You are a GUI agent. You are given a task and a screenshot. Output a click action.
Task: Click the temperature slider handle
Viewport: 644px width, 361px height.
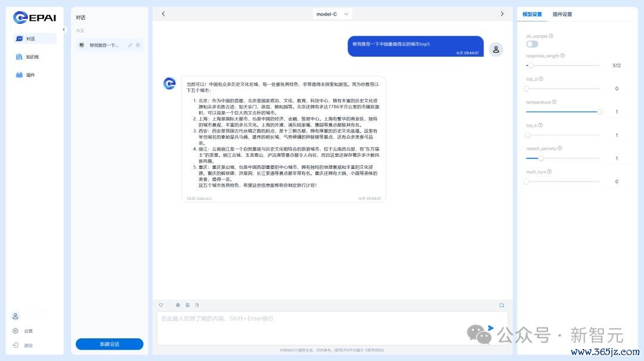point(600,112)
